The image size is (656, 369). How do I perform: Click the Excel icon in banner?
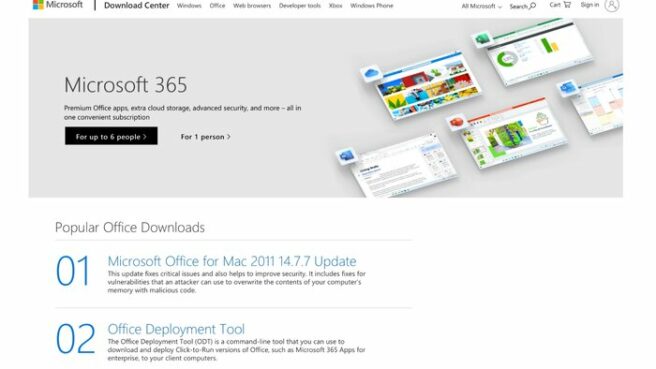pyautogui.click(x=482, y=40)
